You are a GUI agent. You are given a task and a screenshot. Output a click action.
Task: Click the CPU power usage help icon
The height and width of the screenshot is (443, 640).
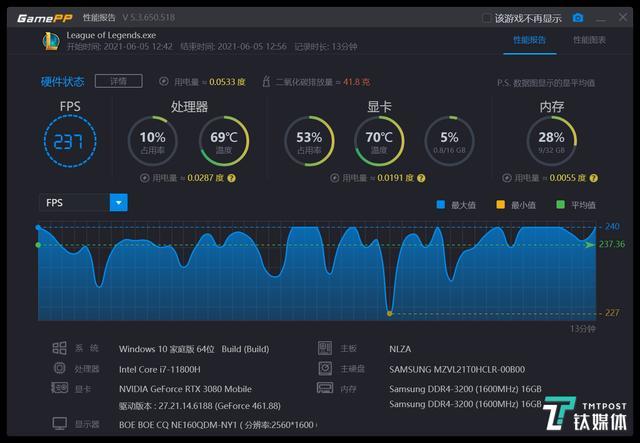232,177
